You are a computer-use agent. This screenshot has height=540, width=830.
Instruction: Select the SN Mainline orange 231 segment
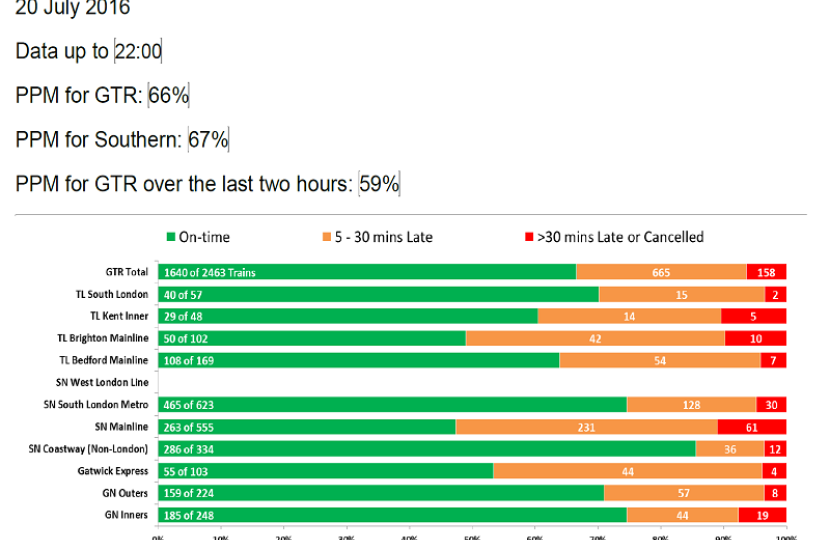586,427
